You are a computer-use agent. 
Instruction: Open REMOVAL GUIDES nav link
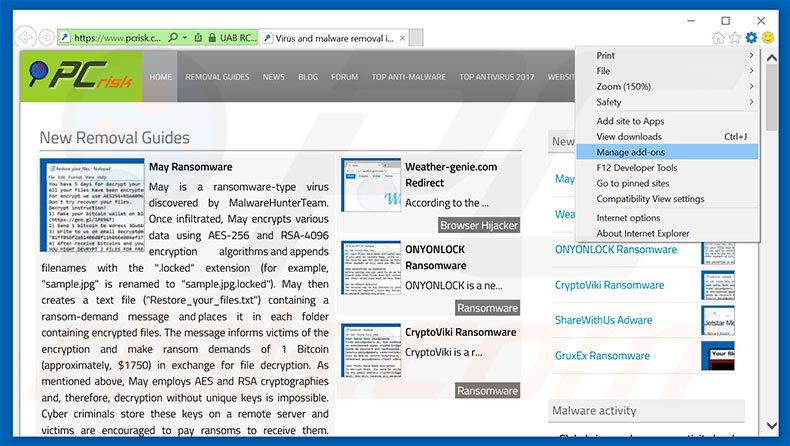[217, 77]
